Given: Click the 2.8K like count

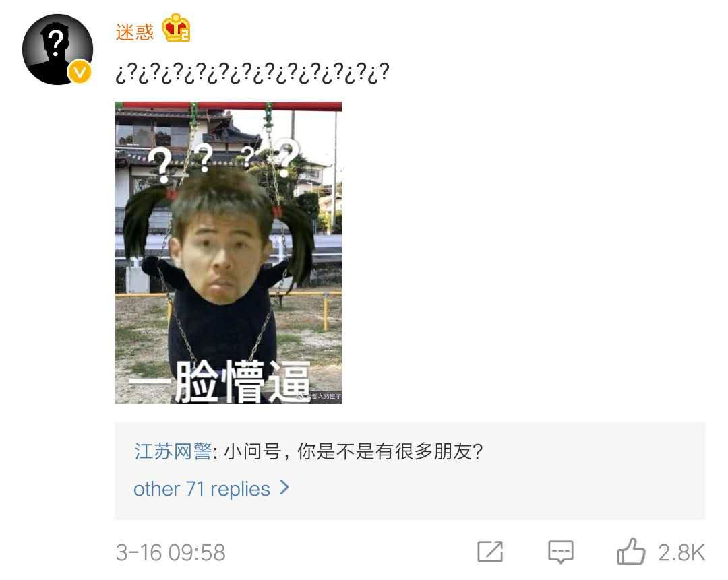Looking at the screenshot, I should [x=681, y=552].
